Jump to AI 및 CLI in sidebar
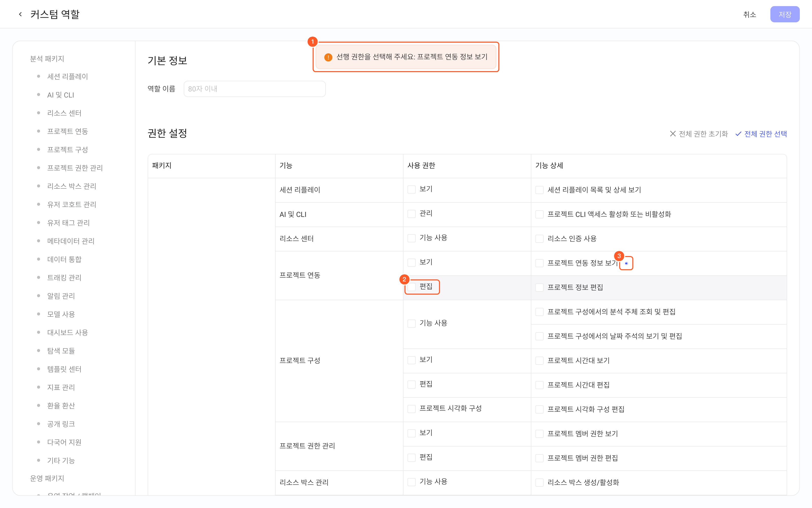This screenshot has width=812, height=508. pyautogui.click(x=60, y=95)
